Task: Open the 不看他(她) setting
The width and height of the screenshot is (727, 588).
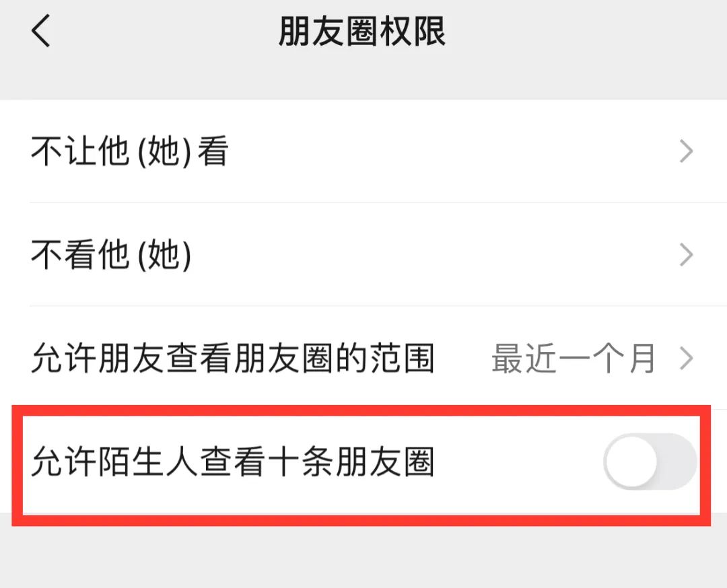Action: coord(363,256)
